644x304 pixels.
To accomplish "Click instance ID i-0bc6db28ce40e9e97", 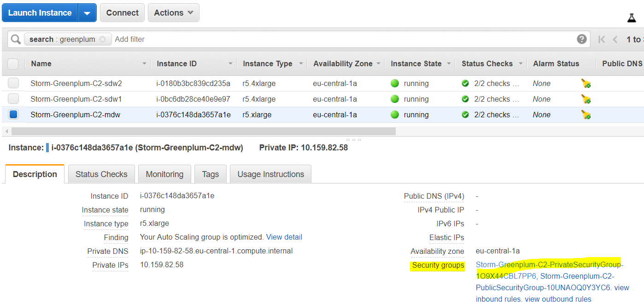I will pos(193,99).
